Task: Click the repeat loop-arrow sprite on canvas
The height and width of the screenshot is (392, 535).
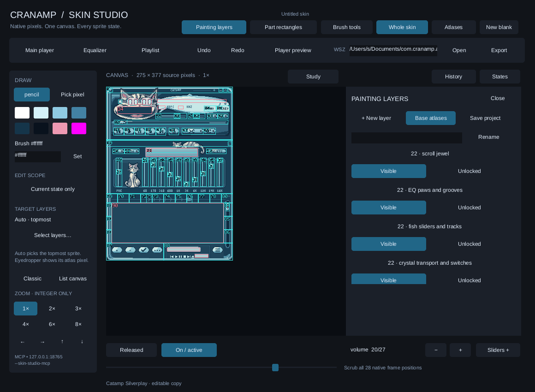Action: [209, 131]
